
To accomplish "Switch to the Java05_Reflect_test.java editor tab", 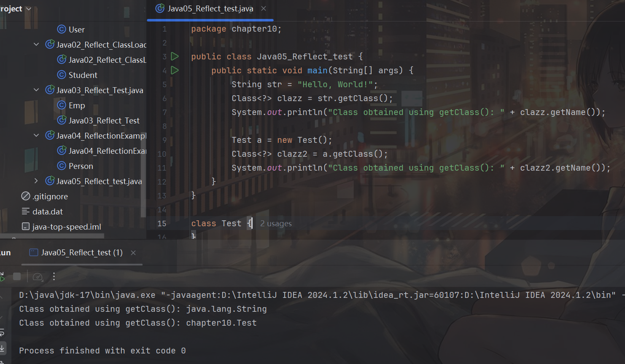I will coord(210,8).
